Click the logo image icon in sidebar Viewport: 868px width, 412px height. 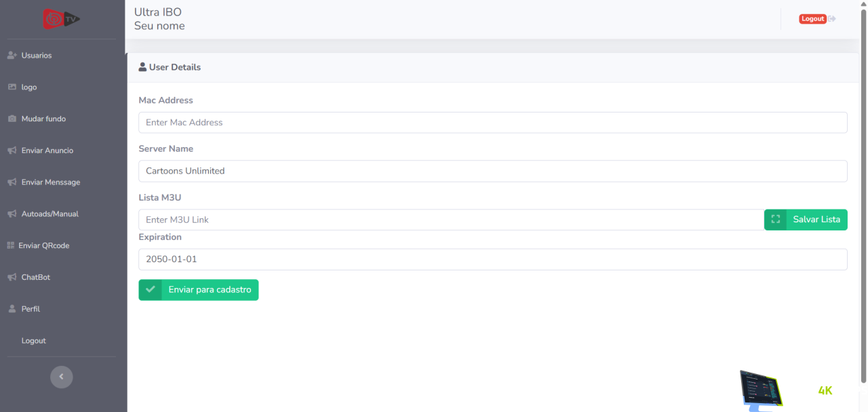click(12, 87)
